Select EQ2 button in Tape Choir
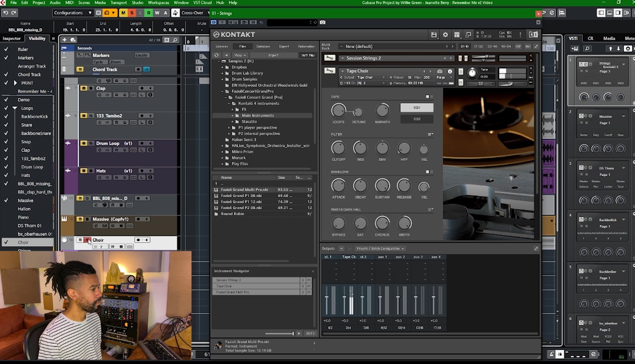This screenshot has width=635, height=364. point(417,118)
